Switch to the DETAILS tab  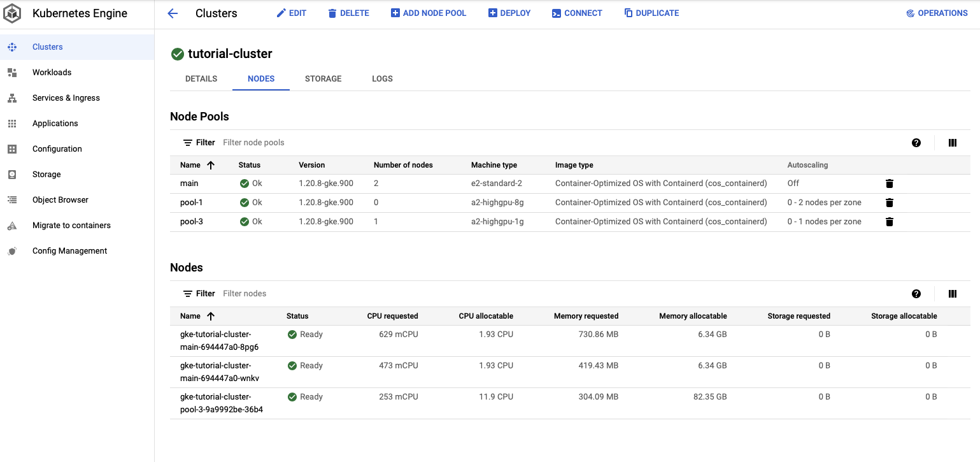[201, 79]
